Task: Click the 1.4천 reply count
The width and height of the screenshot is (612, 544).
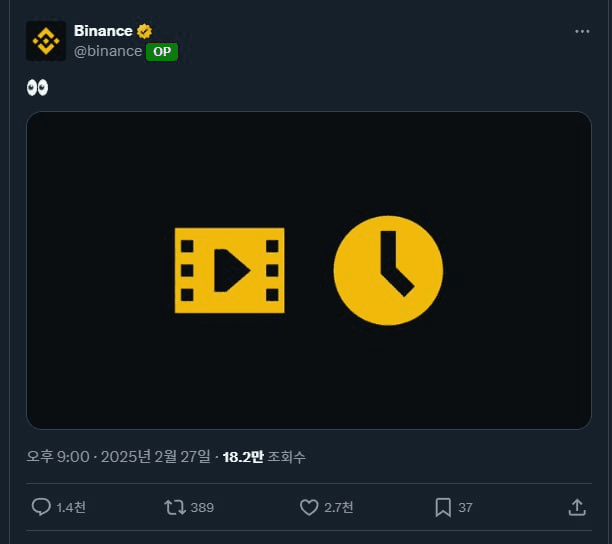Action: pos(71,507)
